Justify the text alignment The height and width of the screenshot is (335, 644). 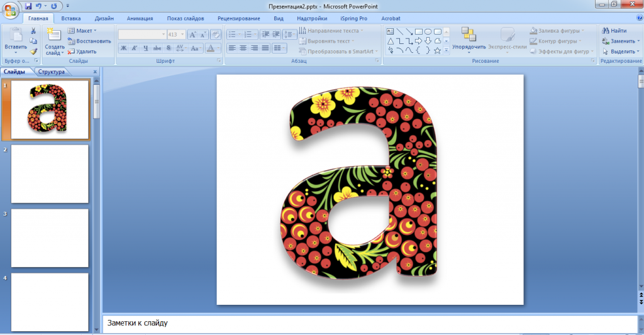[265, 48]
